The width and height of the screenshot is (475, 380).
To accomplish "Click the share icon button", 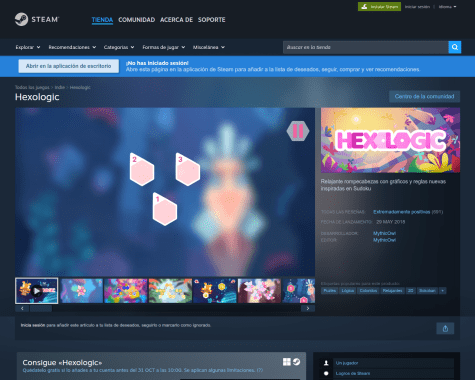I will [445, 329].
